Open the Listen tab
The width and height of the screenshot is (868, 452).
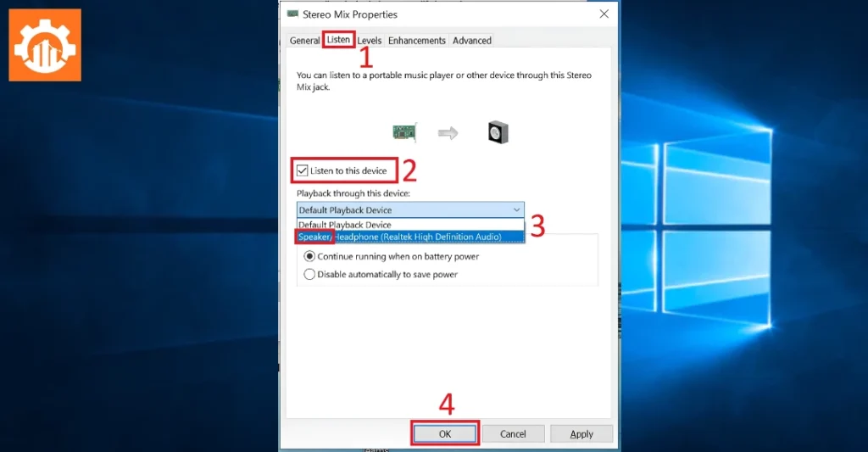338,40
